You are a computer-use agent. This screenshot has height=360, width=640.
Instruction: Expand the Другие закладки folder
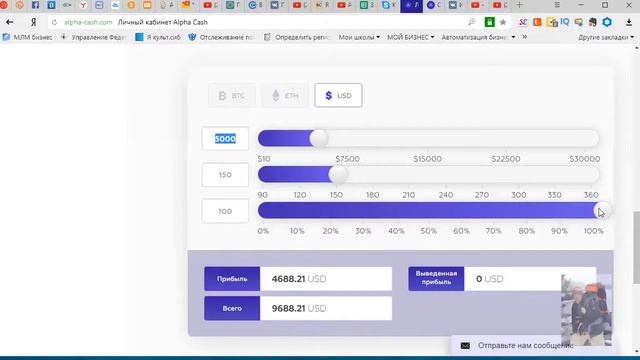tap(606, 37)
